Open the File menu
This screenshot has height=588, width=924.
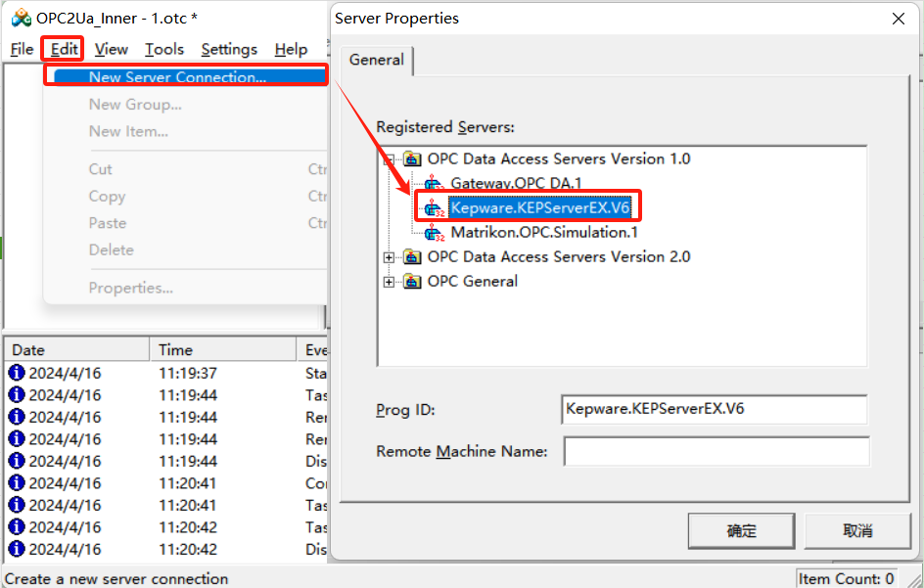tap(22, 50)
